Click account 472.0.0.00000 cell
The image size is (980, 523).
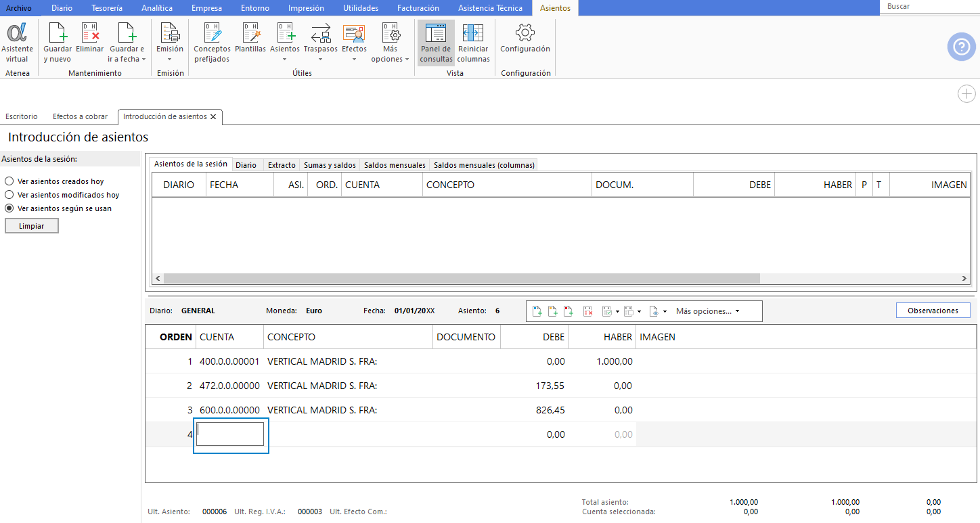[x=229, y=386]
